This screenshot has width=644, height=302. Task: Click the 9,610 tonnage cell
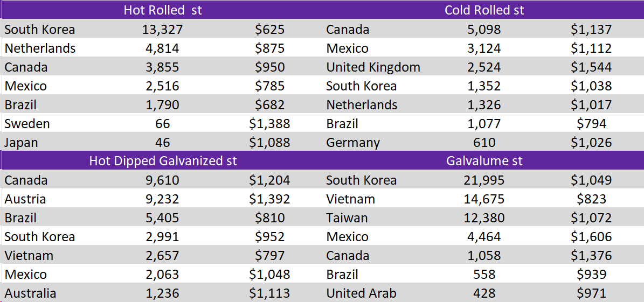(162, 180)
